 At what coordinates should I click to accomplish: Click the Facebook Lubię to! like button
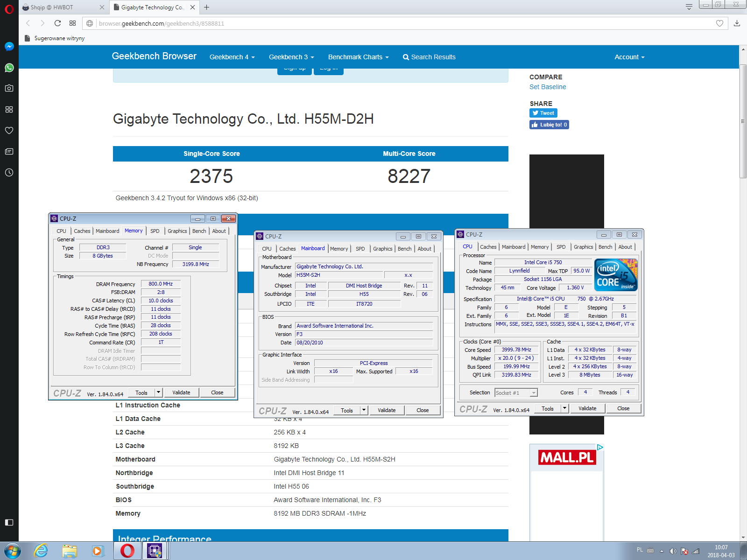point(549,125)
